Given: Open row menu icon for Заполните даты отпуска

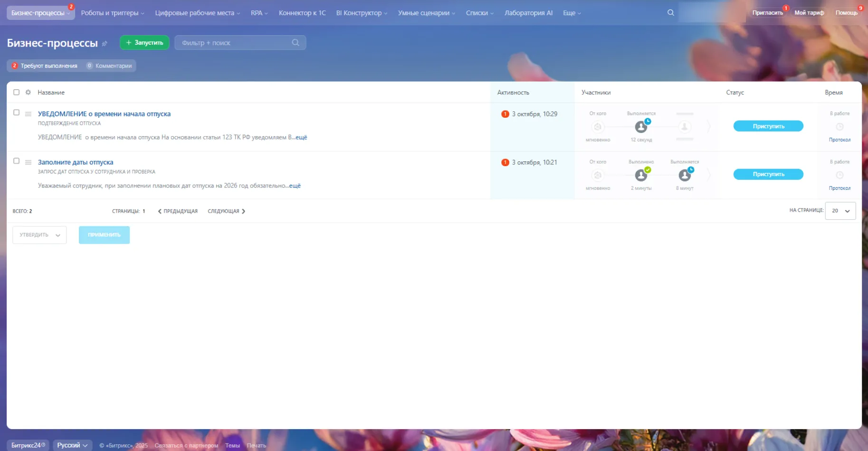Looking at the screenshot, I should tap(28, 162).
